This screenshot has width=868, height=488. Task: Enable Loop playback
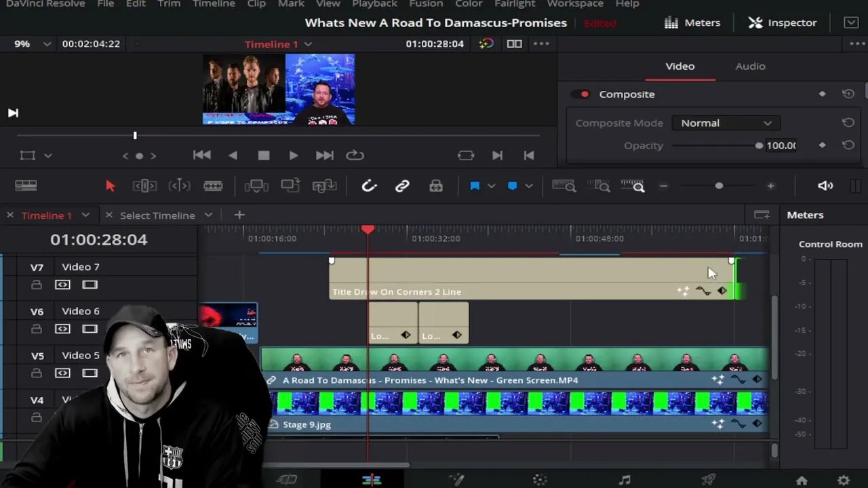tap(355, 155)
